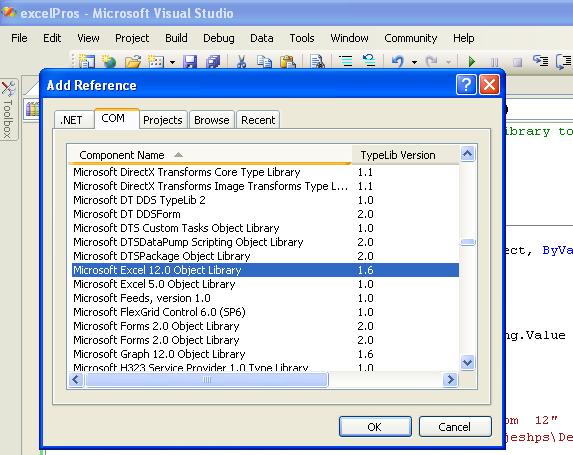The height and width of the screenshot is (455, 573).
Task: Select Microsoft Graph 12.0 Object Library
Action: click(x=265, y=354)
